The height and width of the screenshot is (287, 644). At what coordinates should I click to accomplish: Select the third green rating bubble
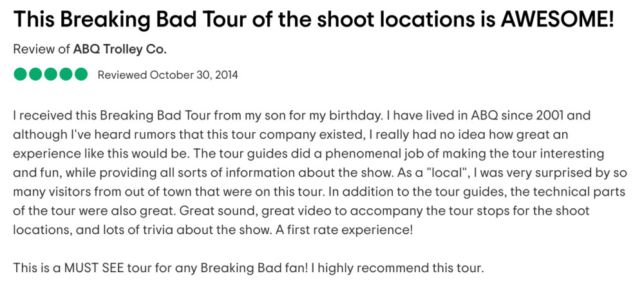click(x=50, y=75)
